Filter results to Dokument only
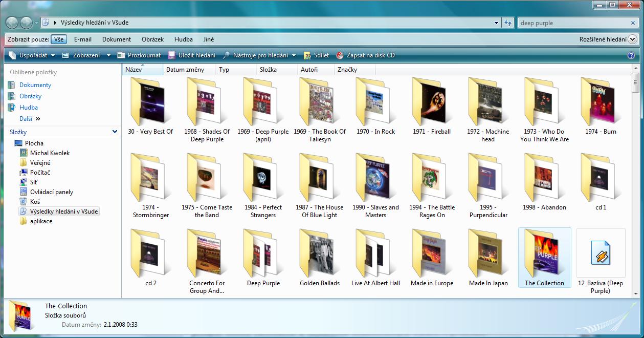This screenshot has height=338, width=644. click(x=117, y=39)
